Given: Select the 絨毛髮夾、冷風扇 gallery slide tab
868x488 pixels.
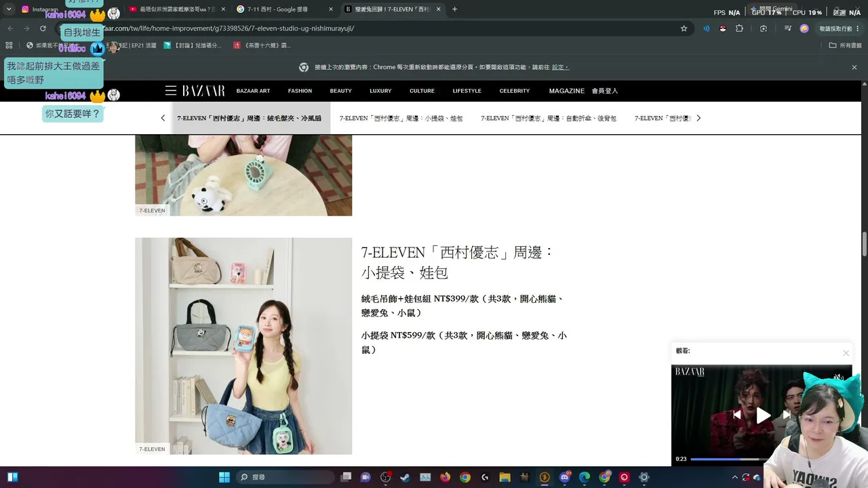Looking at the screenshot, I should tap(249, 118).
